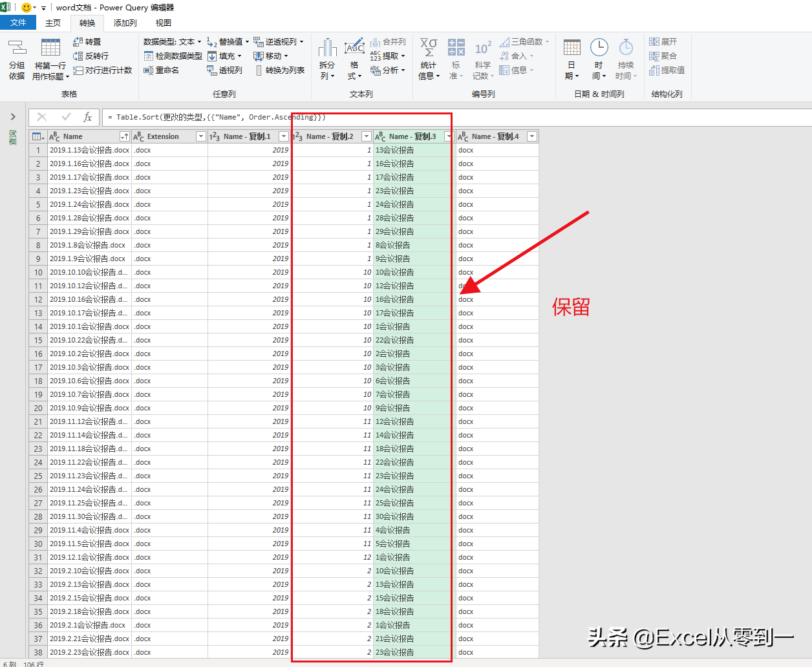This screenshot has width=812, height=667.
Task: Click the Rename (重命名) icon
Action: click(149, 70)
